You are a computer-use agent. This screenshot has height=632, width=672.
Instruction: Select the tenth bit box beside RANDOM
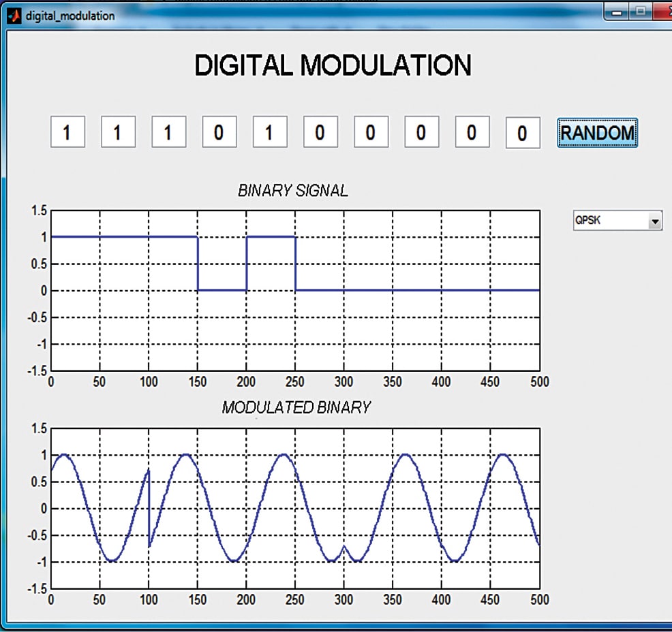522,133
